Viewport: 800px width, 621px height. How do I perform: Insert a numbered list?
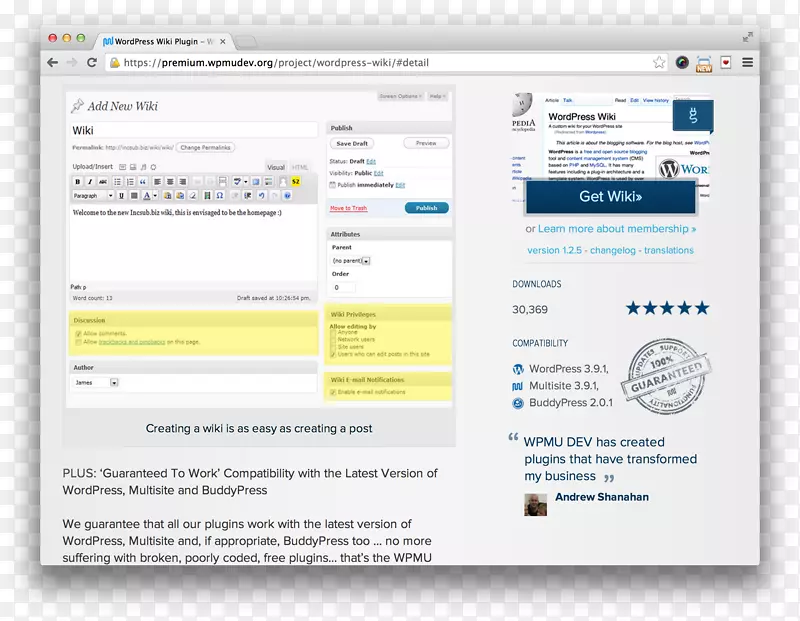coord(130,182)
